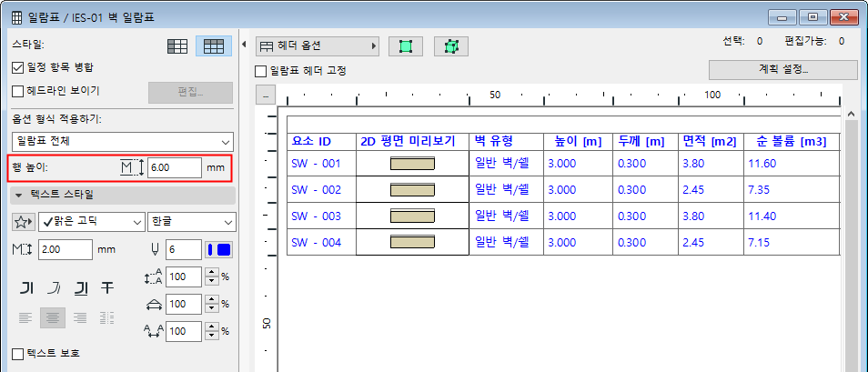Click the line spacing percent stepper
Image resolution: width=868 pixels, height=372 pixels.
pyautogui.click(x=211, y=276)
